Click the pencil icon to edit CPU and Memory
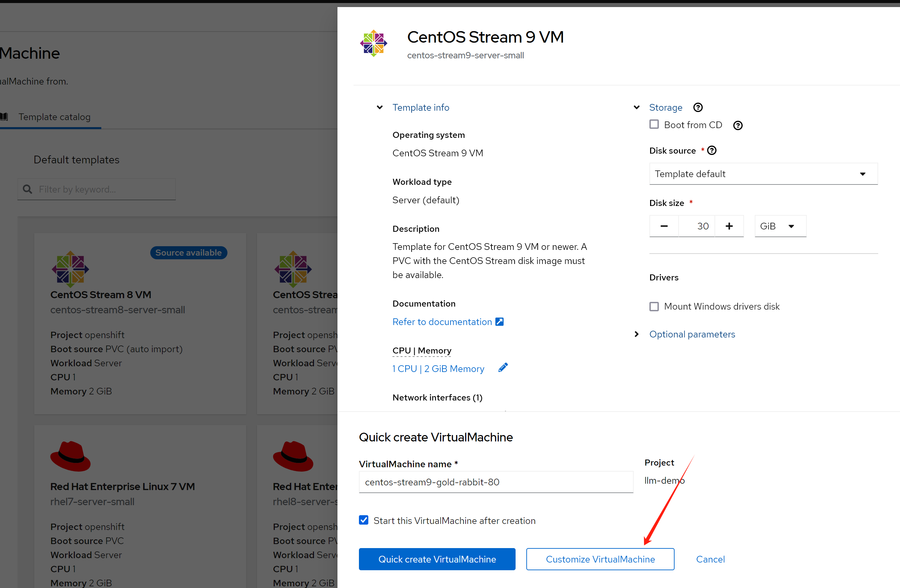 502,368
